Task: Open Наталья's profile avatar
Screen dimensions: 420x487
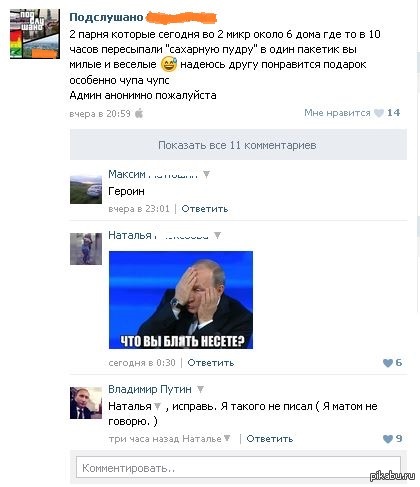Action: [86, 249]
